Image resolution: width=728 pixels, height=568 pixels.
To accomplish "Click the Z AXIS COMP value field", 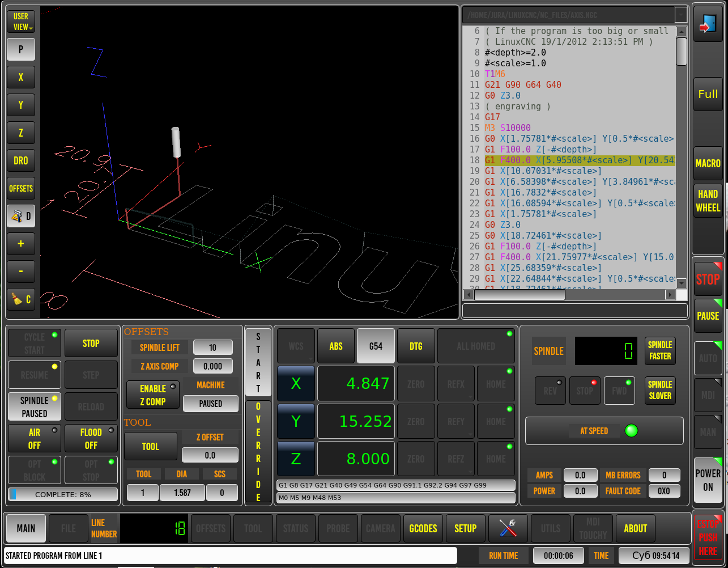I will (x=213, y=366).
